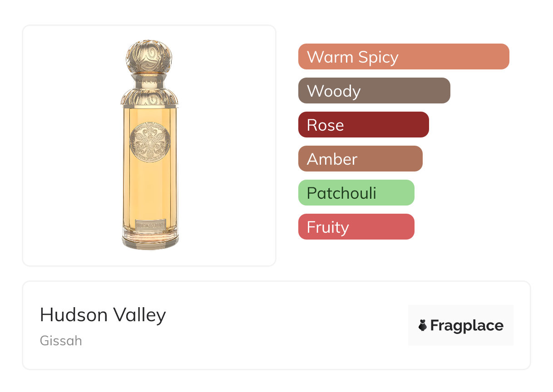Click the amber liquid body of bottle

coord(150,181)
